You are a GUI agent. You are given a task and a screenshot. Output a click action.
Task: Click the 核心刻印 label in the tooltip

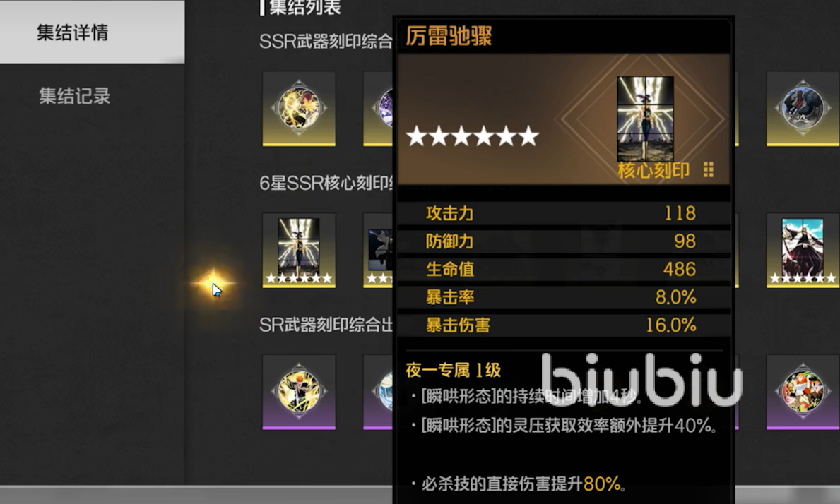653,170
